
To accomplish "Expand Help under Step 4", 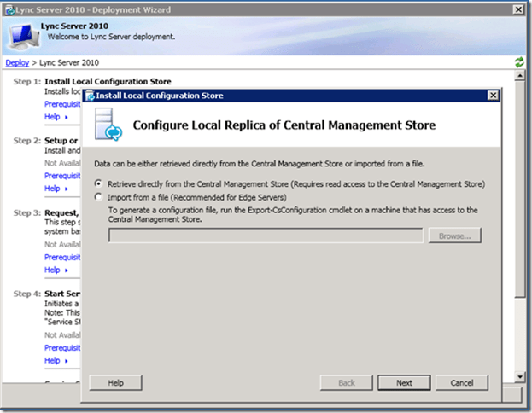I will click(x=56, y=359).
